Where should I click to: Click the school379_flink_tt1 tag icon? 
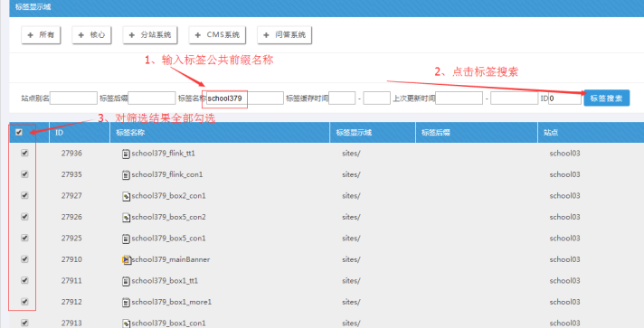(x=126, y=154)
